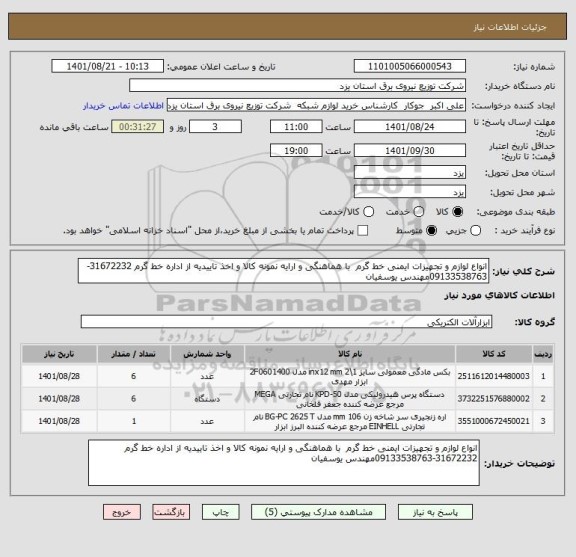
Task: Click item code 3732251576880002
Action: 493,399
